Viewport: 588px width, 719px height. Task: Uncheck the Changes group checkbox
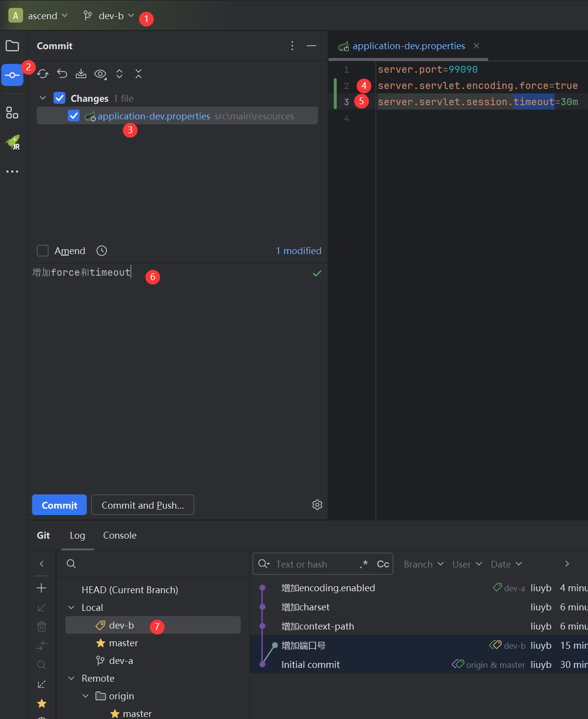click(x=59, y=98)
